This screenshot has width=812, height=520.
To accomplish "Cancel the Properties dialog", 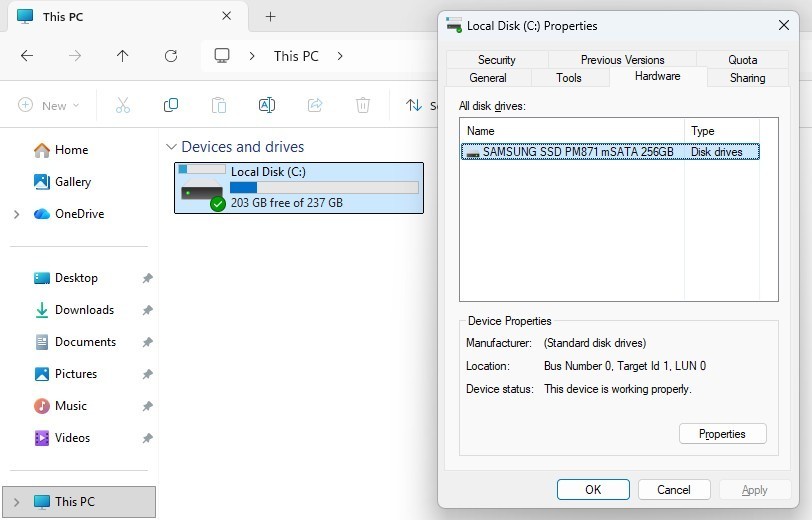I will coord(674,489).
